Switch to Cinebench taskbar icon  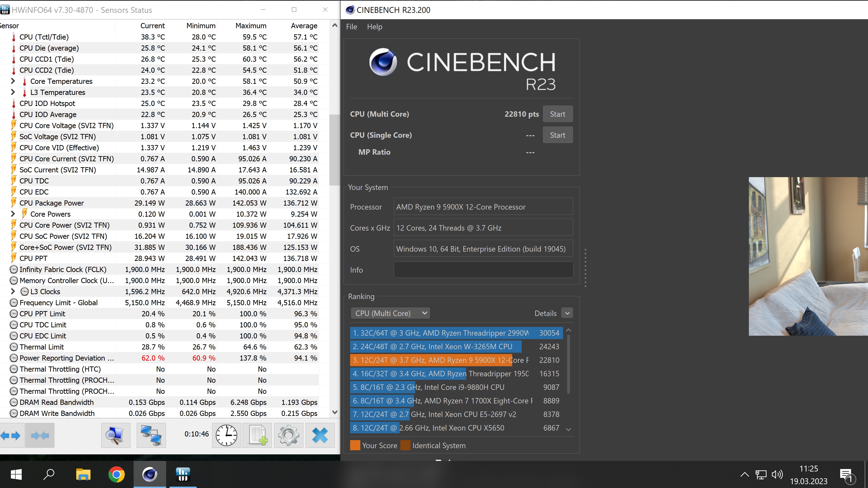(x=150, y=474)
